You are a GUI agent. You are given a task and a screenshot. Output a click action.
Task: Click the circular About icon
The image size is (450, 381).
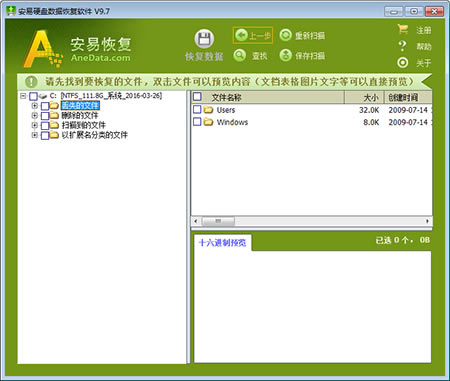403,62
